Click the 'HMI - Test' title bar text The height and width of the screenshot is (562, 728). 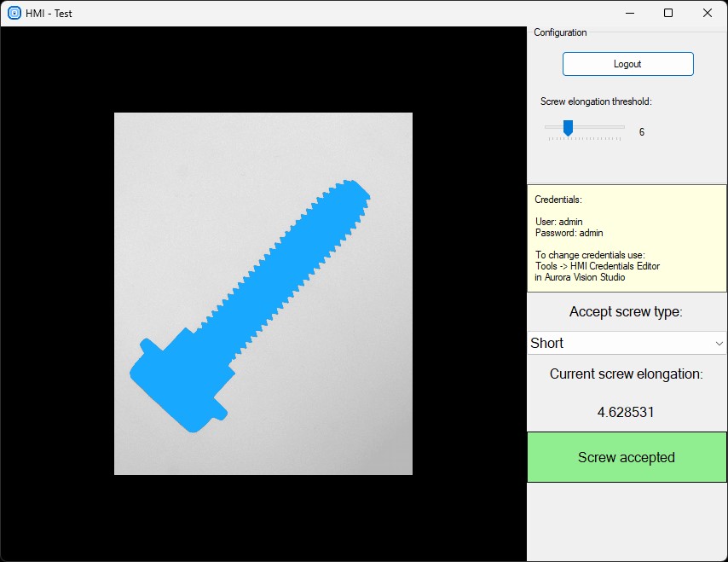click(x=49, y=13)
